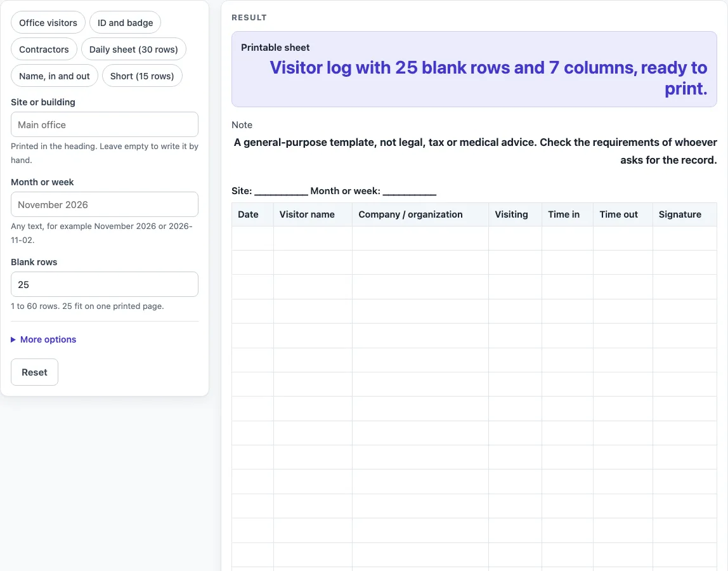
Task: Click the Date column header
Action: click(x=252, y=214)
